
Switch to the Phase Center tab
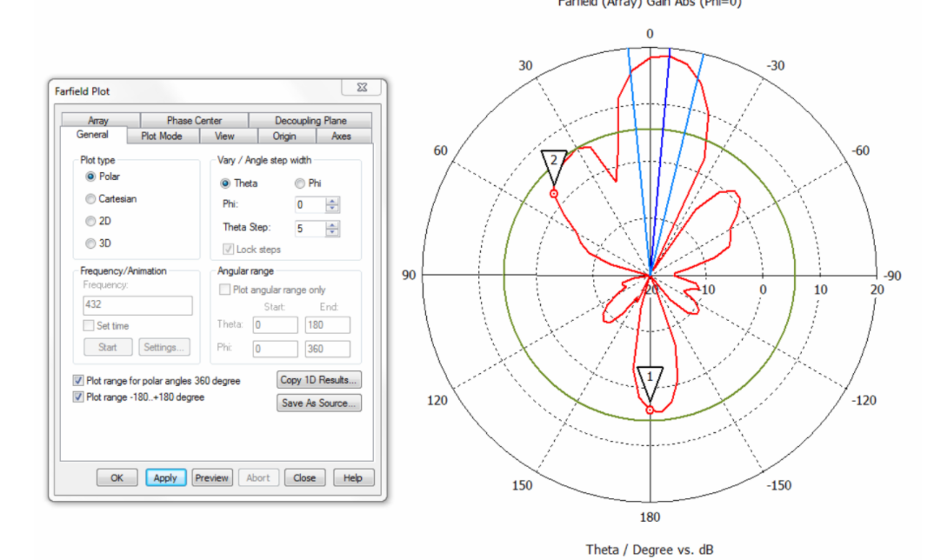point(194,120)
